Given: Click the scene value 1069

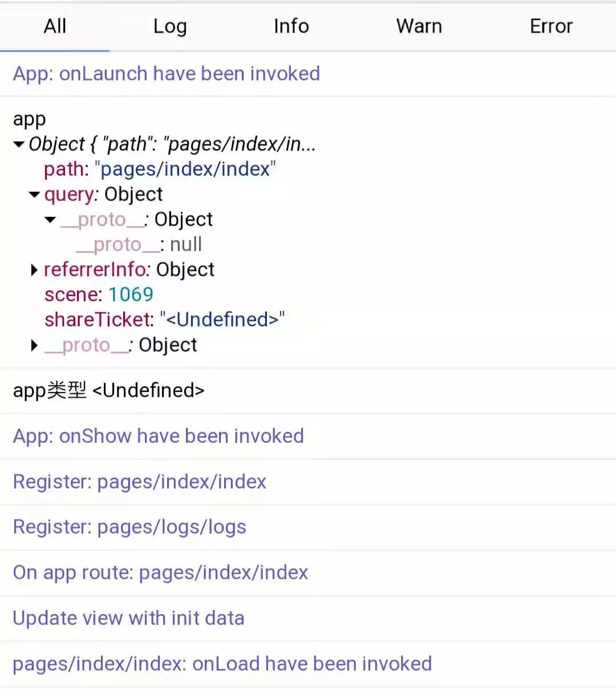Looking at the screenshot, I should (131, 294).
